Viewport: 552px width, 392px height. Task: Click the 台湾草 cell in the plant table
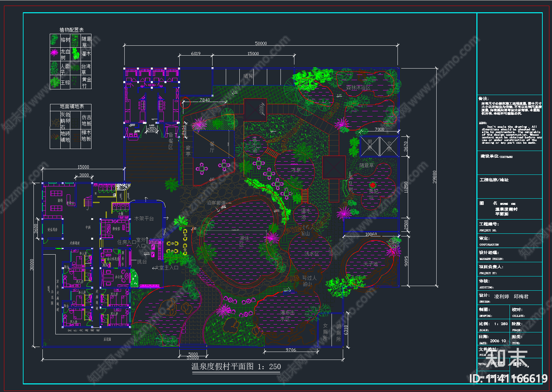coord(86,69)
